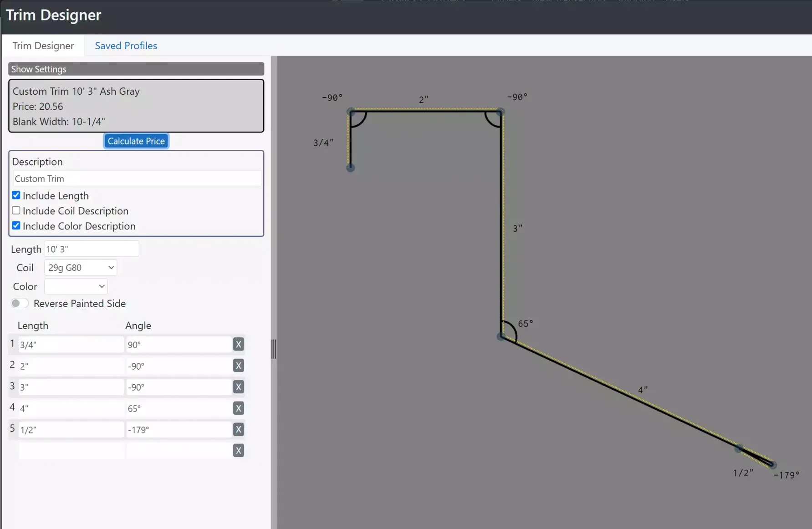This screenshot has height=529, width=812.
Task: Open the Coil dropdown showing 29g G80
Action: tap(81, 268)
